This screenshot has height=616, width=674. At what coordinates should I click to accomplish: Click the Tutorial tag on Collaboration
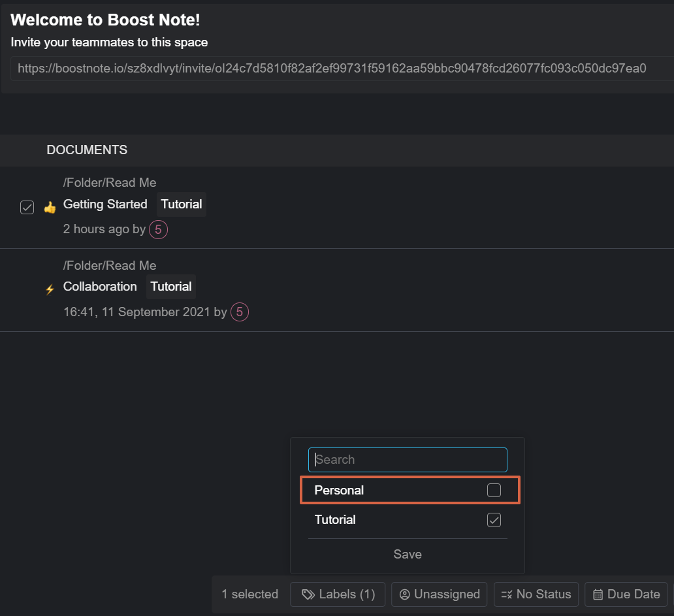171,287
